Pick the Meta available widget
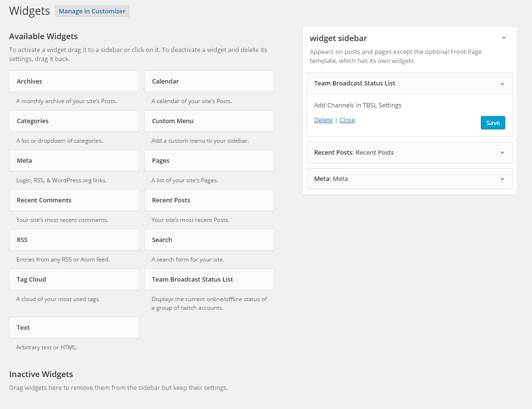 74,161
